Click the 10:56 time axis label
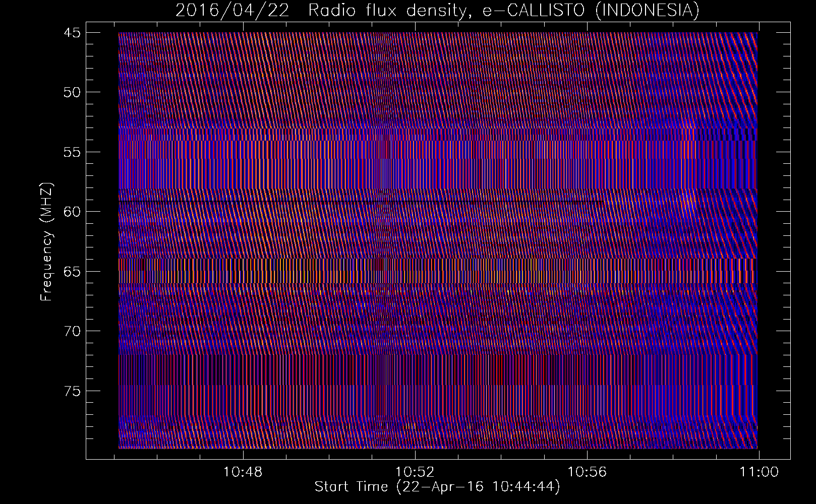 tap(587, 472)
